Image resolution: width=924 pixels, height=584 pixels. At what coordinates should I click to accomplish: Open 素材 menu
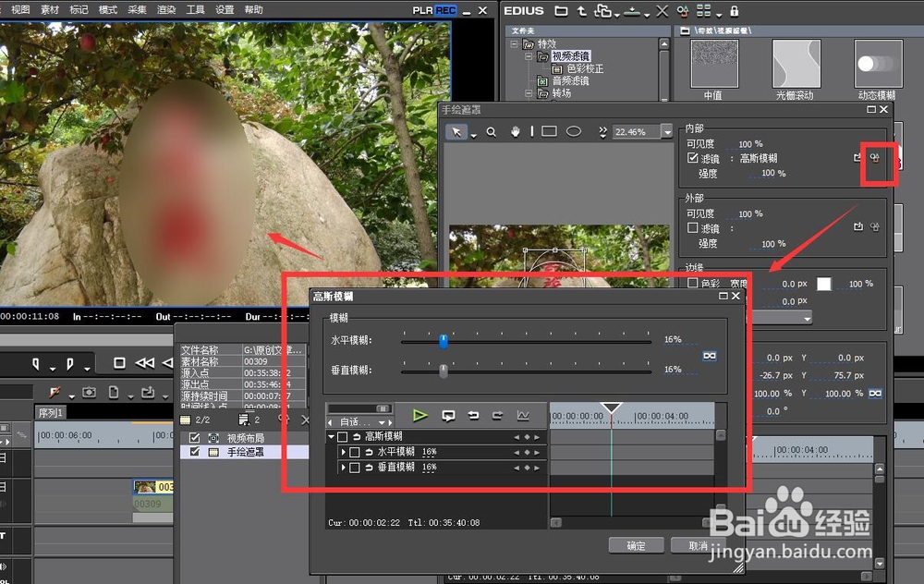click(50, 9)
